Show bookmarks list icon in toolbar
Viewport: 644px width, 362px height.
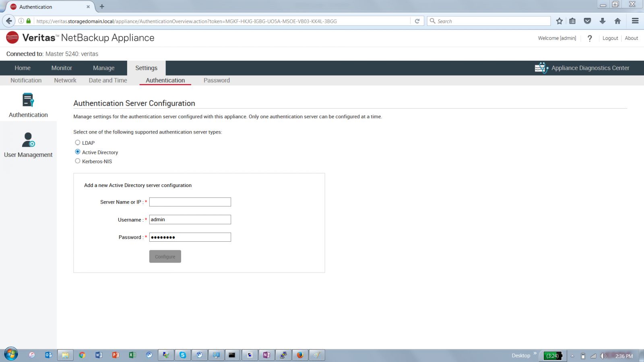coord(572,21)
